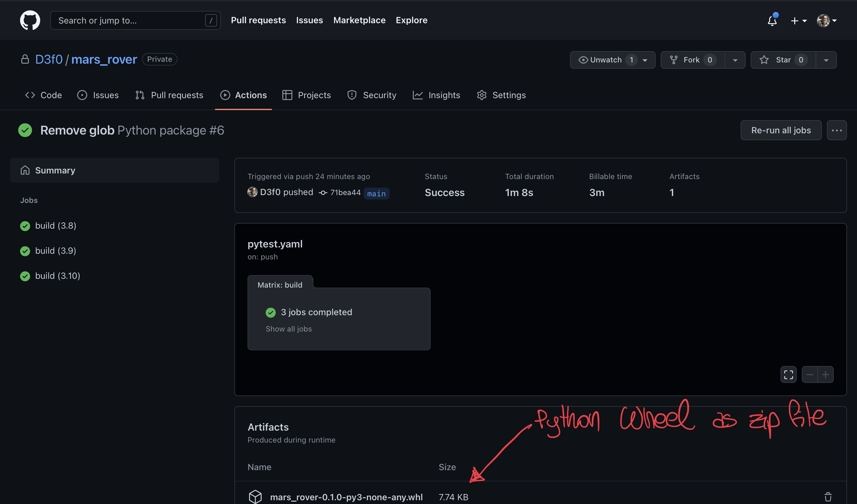Open the user avatar profile menu
The height and width of the screenshot is (504, 857).
coord(826,21)
